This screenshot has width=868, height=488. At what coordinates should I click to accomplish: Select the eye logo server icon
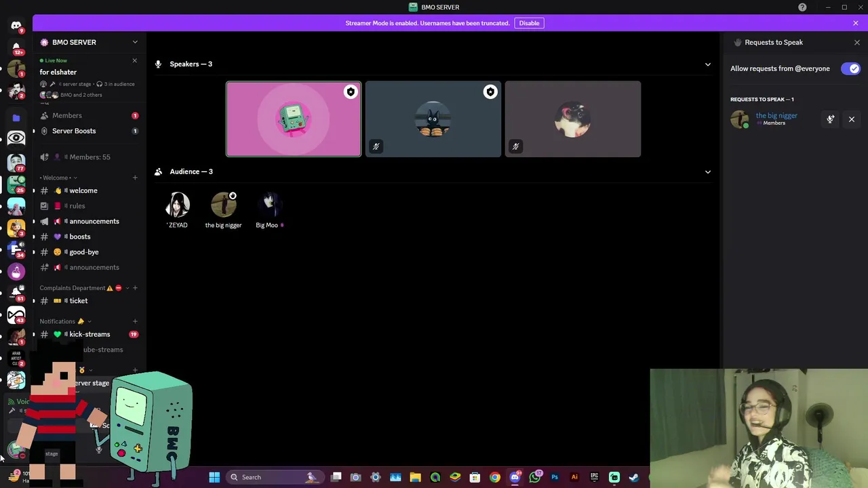[x=16, y=138]
